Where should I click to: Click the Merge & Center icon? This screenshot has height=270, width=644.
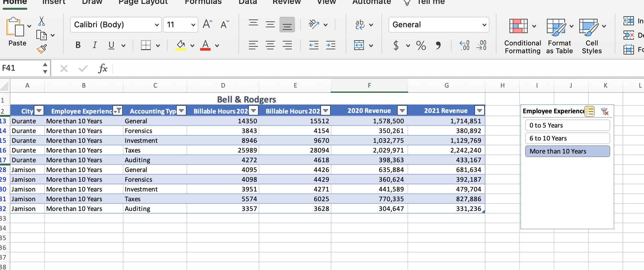pos(359,45)
